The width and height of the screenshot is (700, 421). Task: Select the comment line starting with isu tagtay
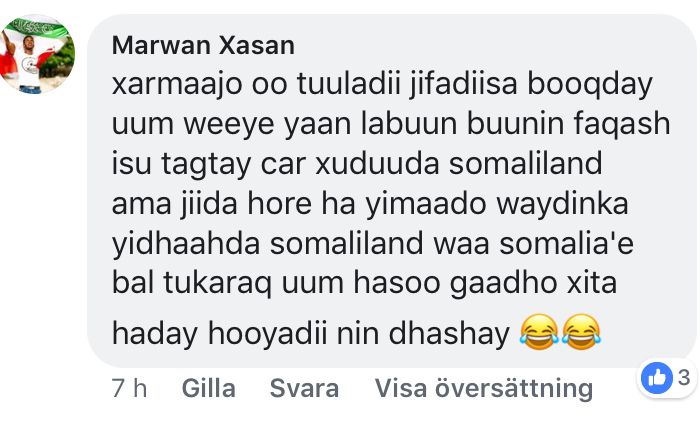pyautogui.click(x=357, y=164)
